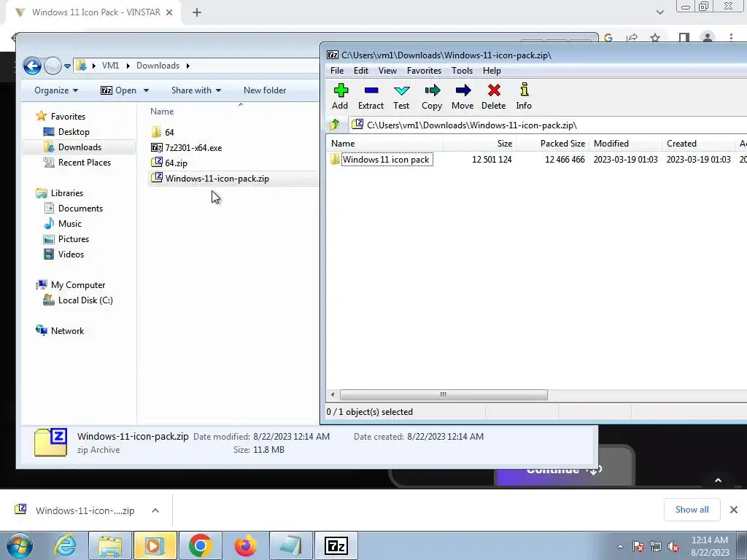Sort by Modified column in 7-Zip

click(x=625, y=144)
